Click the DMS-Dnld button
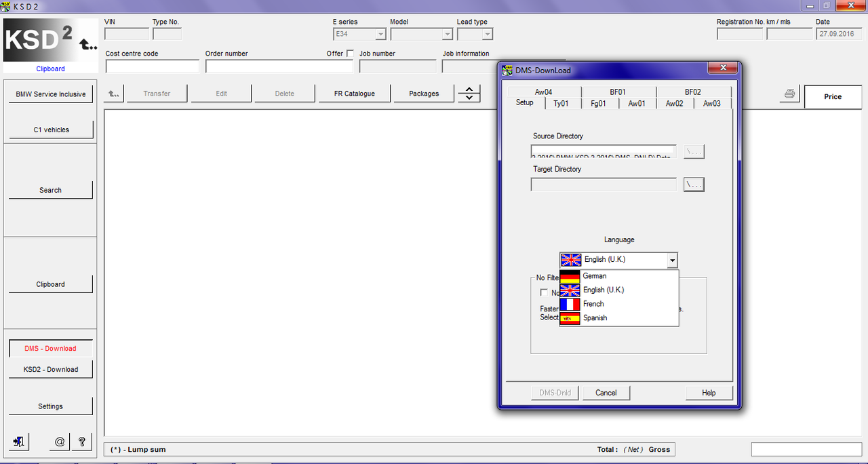The height and width of the screenshot is (464, 868). pos(555,393)
